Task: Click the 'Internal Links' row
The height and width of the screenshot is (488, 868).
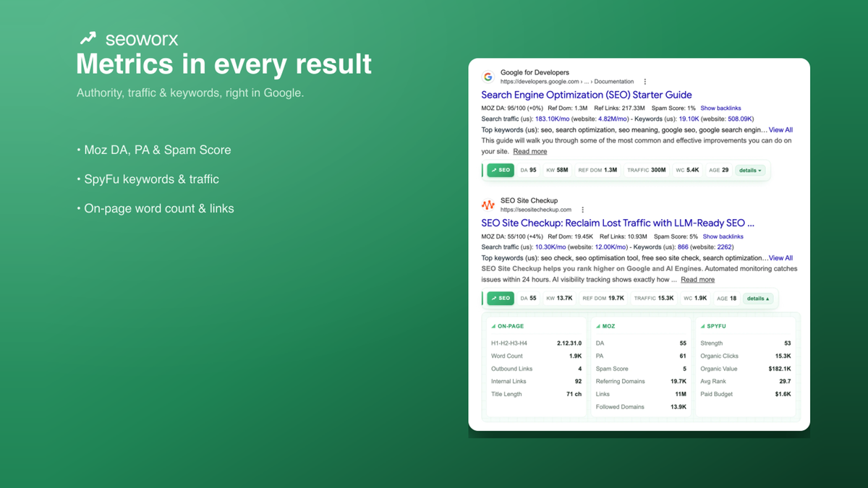Action: click(x=536, y=381)
